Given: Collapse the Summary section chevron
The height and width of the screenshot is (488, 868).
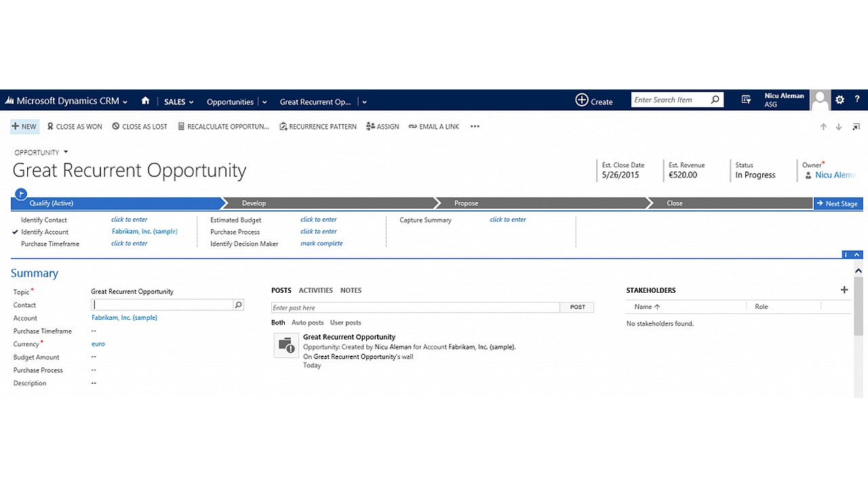Looking at the screenshot, I should click(858, 271).
